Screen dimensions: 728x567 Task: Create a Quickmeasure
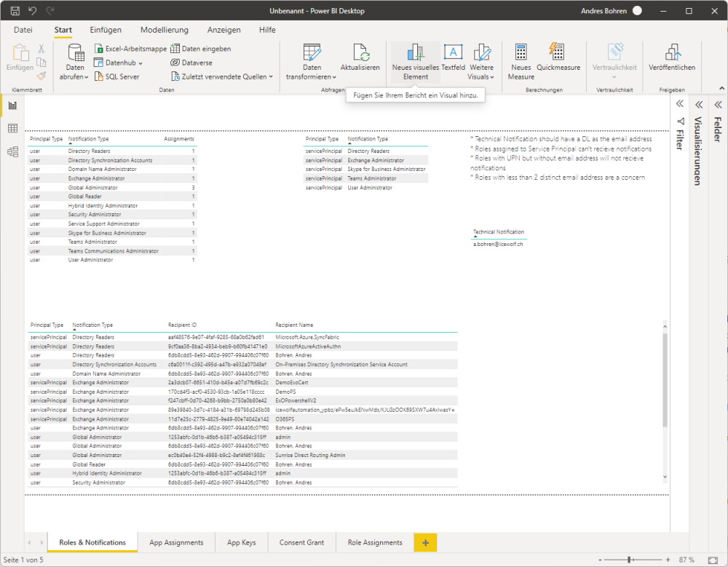[558, 58]
